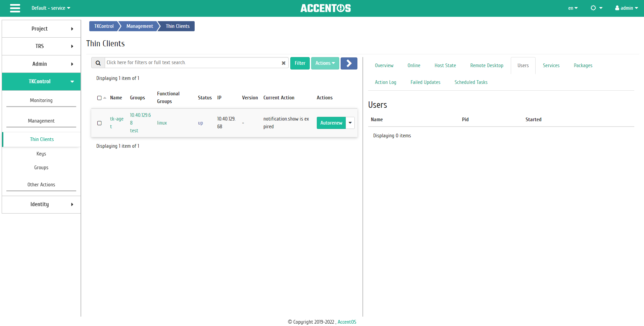Open the Host State tab
The image size is (644, 326).
pos(445,65)
